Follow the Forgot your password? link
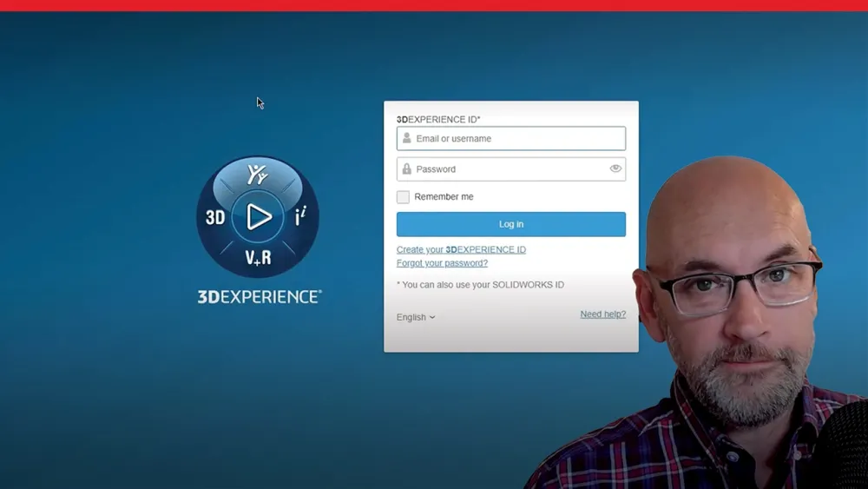The image size is (868, 489). (442, 263)
